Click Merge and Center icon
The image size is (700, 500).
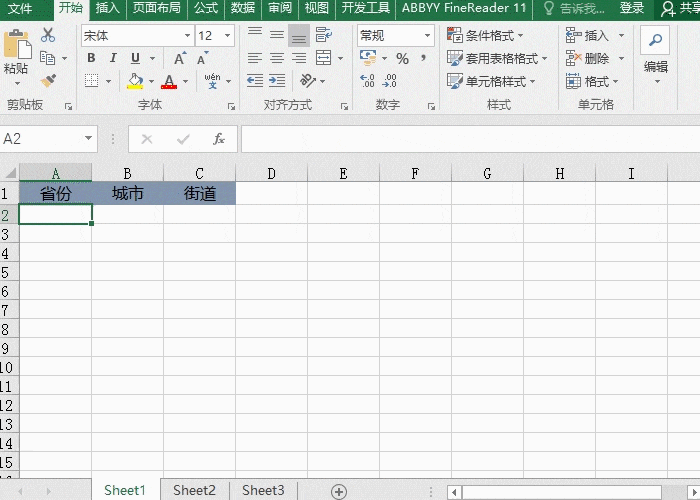point(323,58)
